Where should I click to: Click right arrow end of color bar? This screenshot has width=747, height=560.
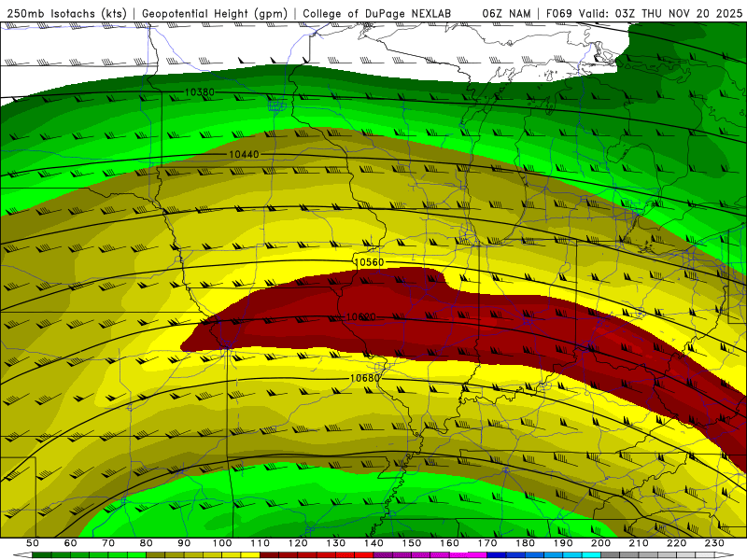pyautogui.click(x=725, y=555)
